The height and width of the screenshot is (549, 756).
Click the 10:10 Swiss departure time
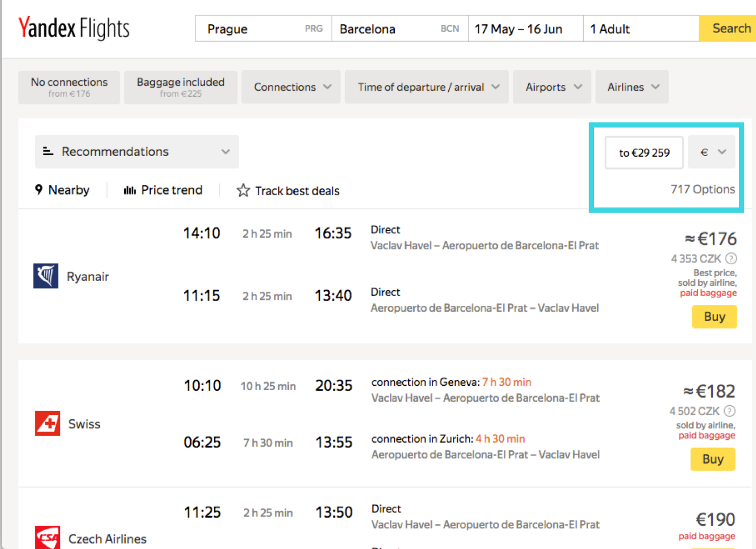(x=202, y=386)
